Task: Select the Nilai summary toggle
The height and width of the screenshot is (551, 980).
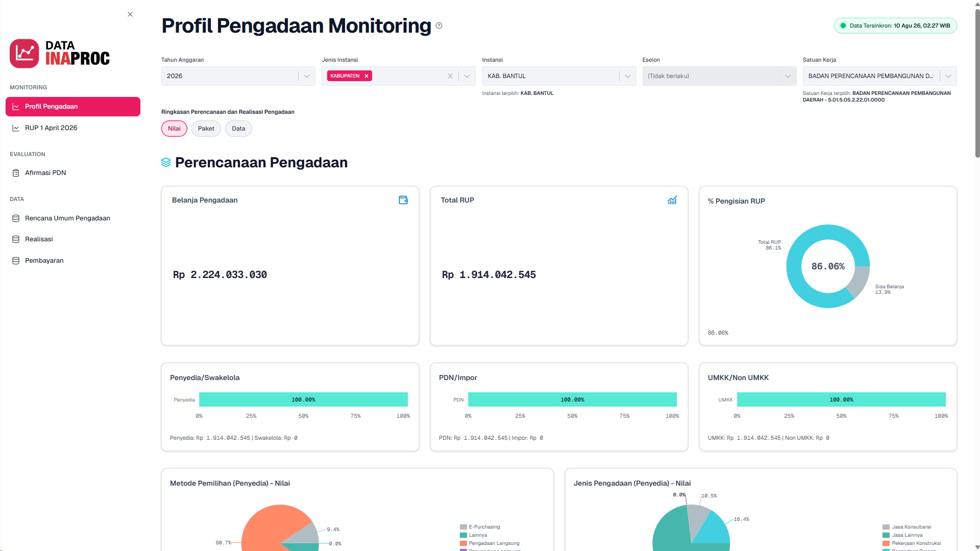Action: click(x=174, y=129)
